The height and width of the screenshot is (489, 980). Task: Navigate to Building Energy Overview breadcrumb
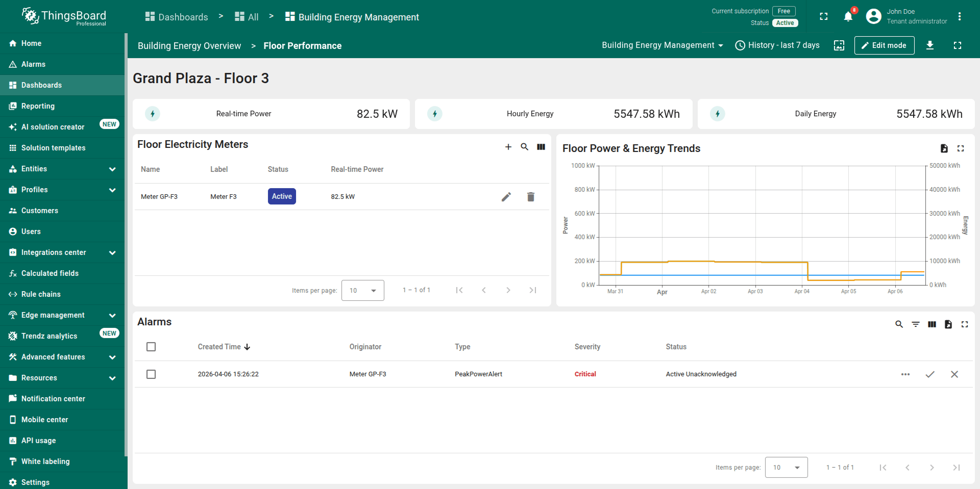click(189, 46)
